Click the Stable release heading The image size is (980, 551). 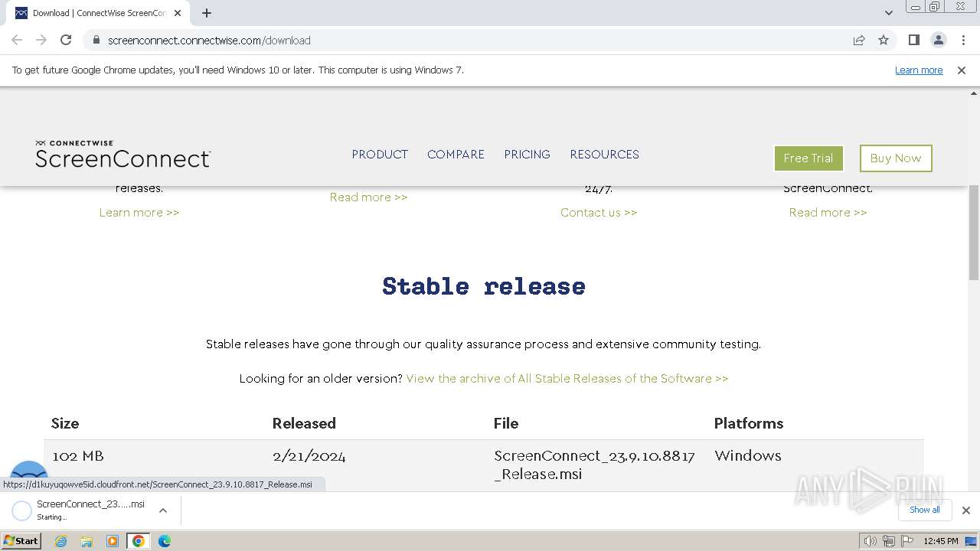coord(484,286)
